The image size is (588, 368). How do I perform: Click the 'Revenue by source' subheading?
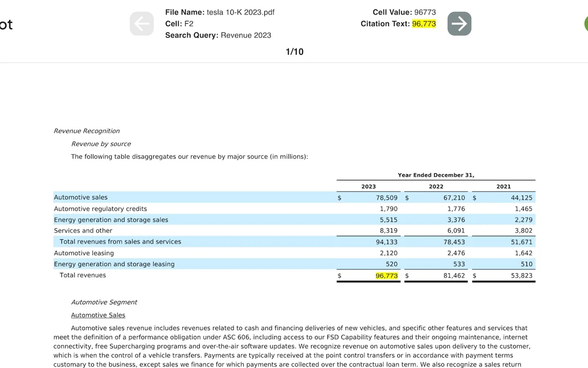tap(101, 144)
